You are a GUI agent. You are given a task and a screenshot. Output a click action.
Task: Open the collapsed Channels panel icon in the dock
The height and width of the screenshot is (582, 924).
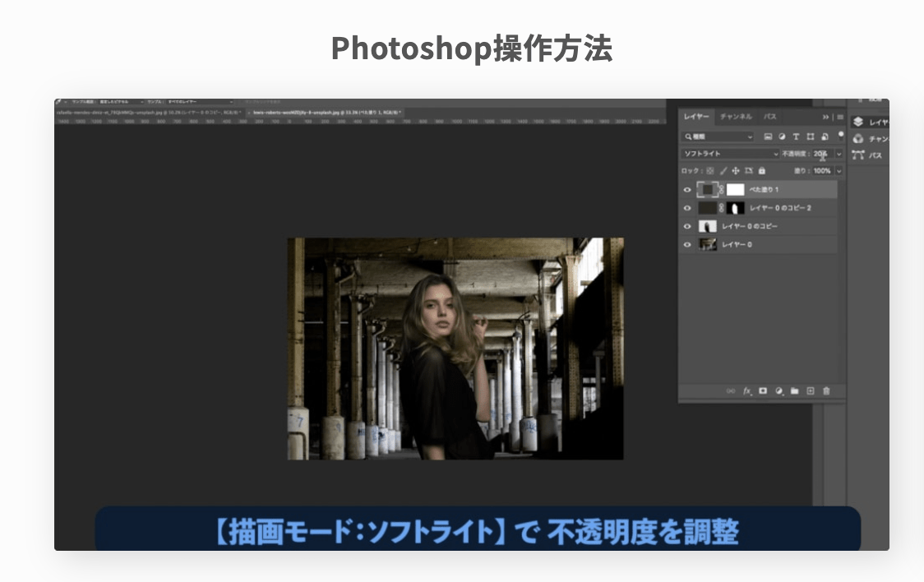[858, 138]
